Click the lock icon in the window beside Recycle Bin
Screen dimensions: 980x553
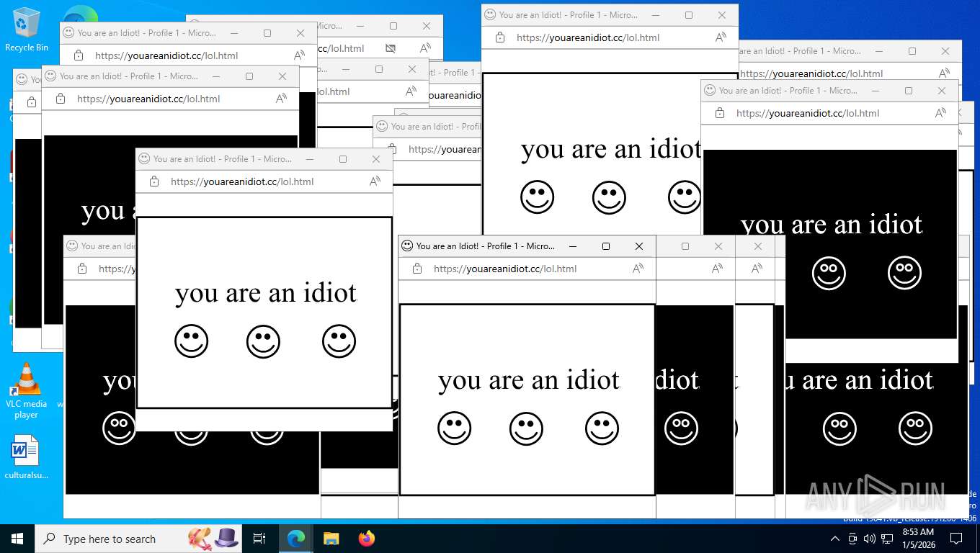[x=78, y=55]
